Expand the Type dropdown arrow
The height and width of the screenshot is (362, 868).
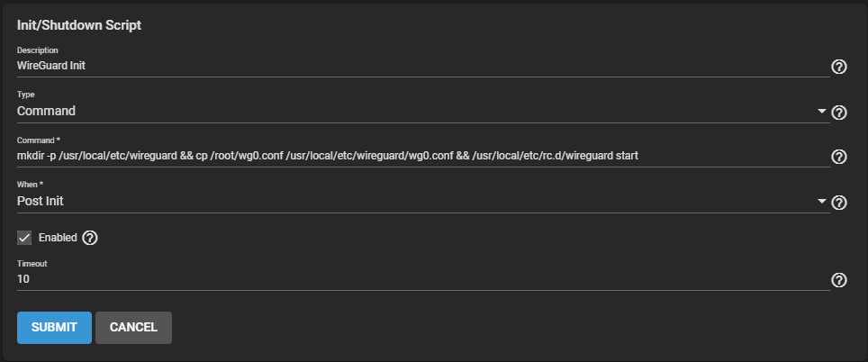click(821, 112)
